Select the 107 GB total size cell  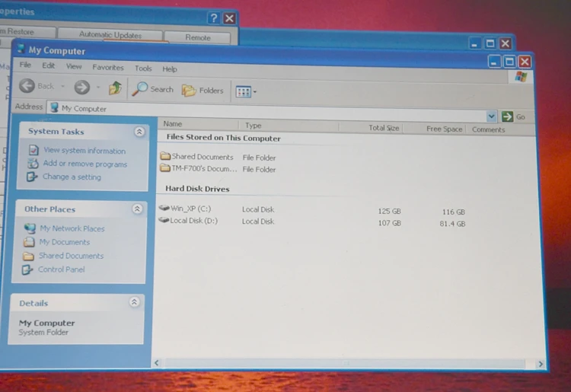[389, 223]
